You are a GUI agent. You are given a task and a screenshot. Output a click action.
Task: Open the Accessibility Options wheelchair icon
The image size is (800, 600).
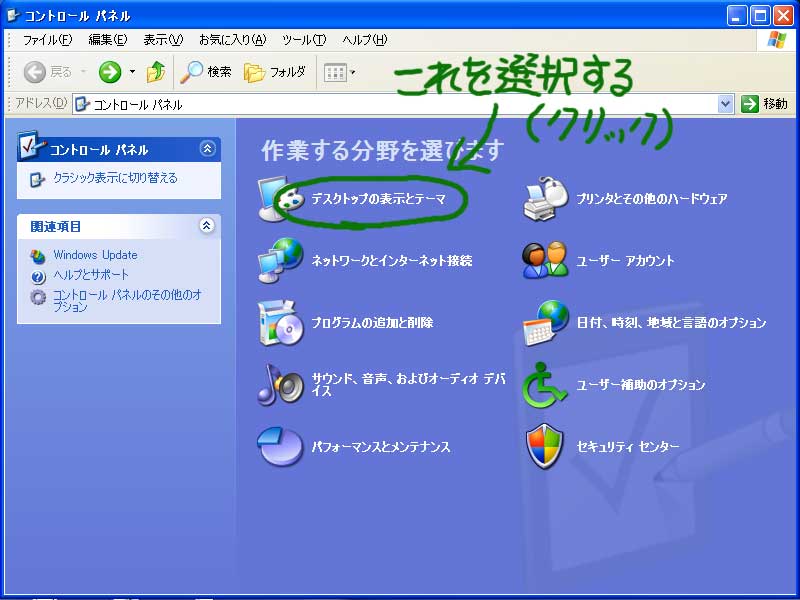point(546,385)
